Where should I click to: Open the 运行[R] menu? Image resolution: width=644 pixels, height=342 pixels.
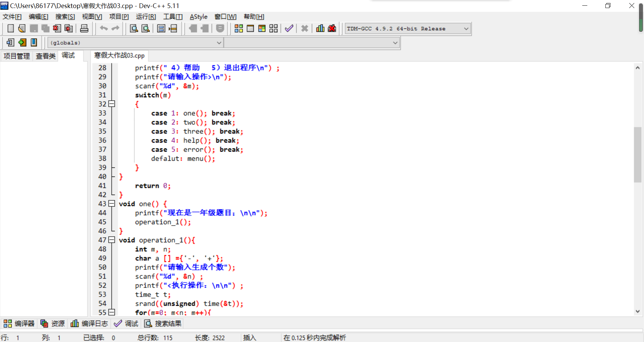pos(146,17)
